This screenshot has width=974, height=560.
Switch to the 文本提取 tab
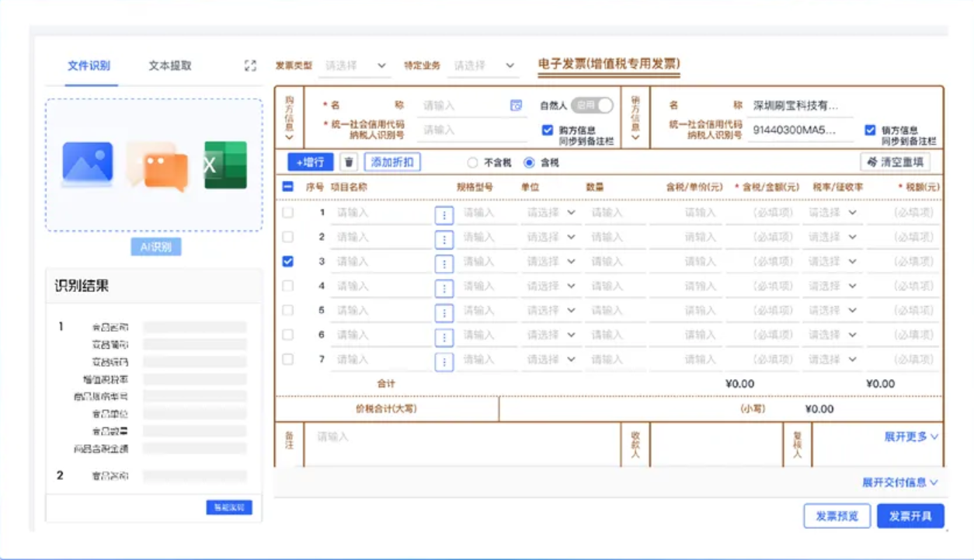(x=170, y=66)
